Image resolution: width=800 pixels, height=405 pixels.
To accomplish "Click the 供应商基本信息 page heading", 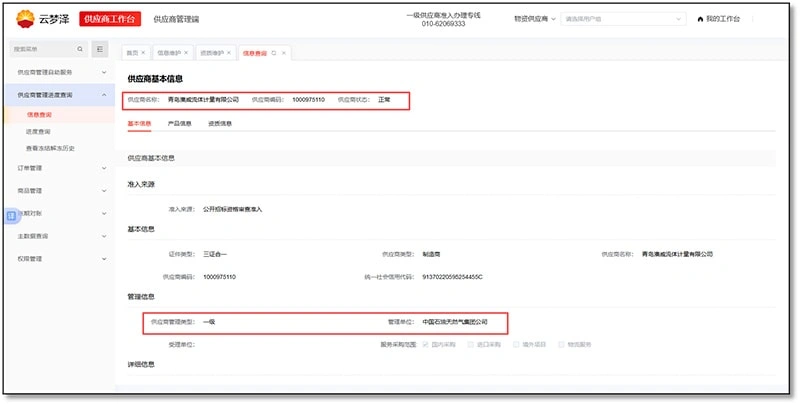I will tap(155, 79).
